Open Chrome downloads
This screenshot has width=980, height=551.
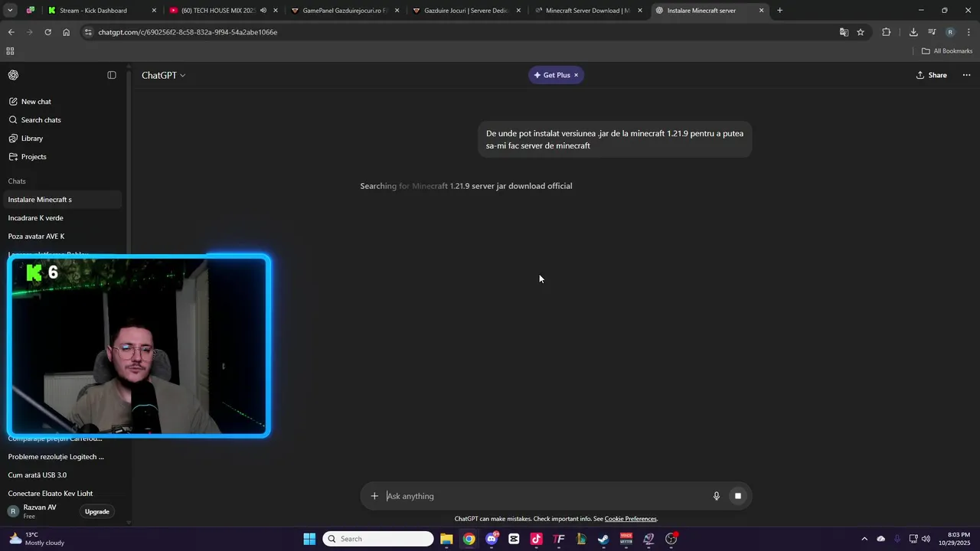[x=913, y=32]
